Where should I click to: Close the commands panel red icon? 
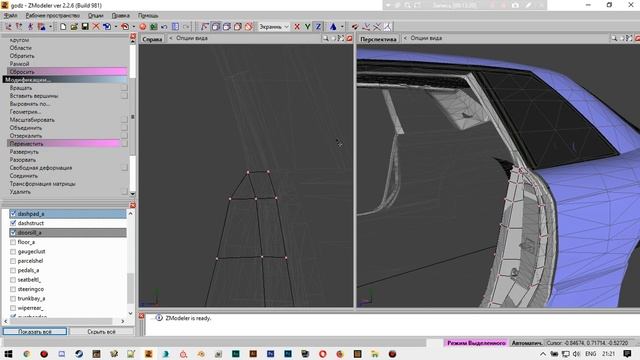(133, 37)
